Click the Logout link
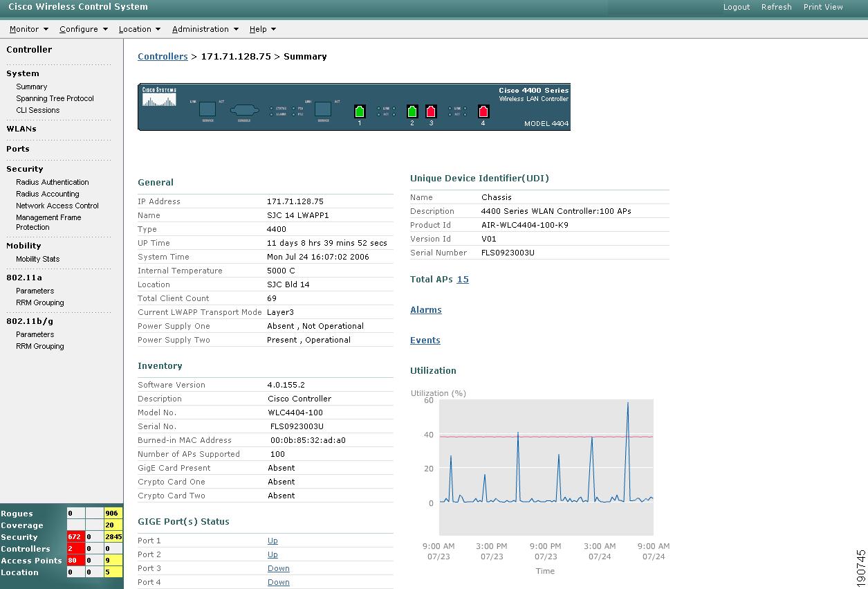This screenshot has width=868, height=589. click(737, 7)
